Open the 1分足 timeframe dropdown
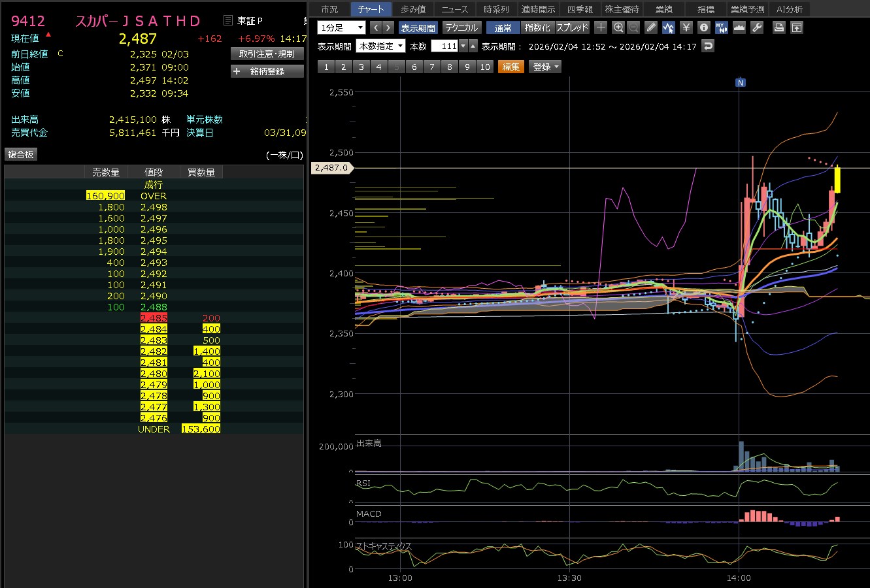This screenshot has width=870, height=588. tap(341, 27)
